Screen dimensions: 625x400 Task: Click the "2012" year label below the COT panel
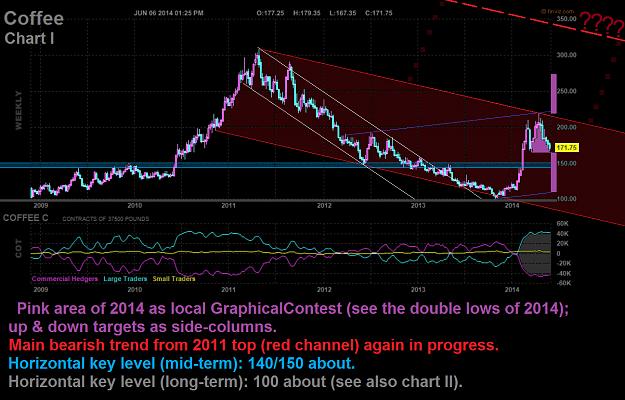click(x=324, y=290)
